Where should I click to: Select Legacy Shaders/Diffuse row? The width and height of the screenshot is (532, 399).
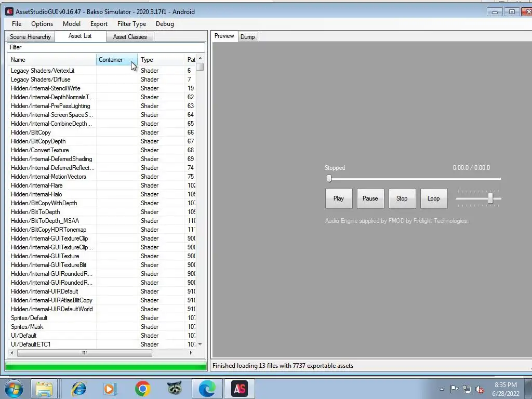click(x=101, y=79)
